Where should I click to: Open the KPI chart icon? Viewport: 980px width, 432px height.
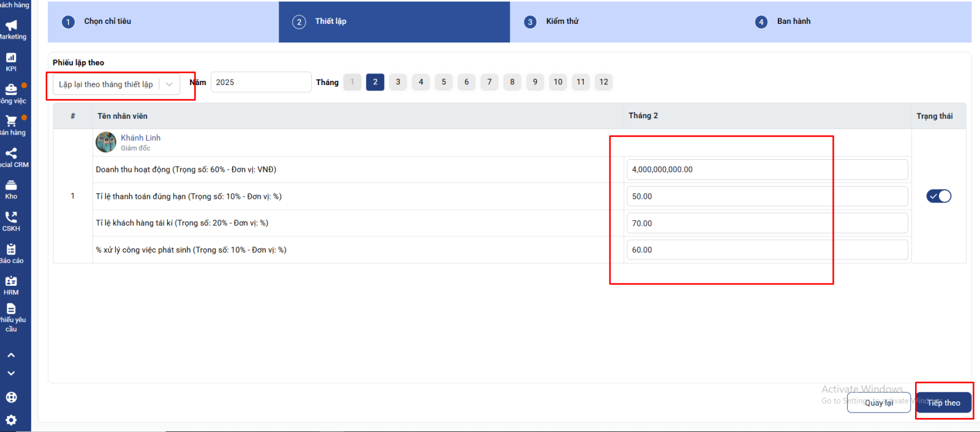[11, 58]
